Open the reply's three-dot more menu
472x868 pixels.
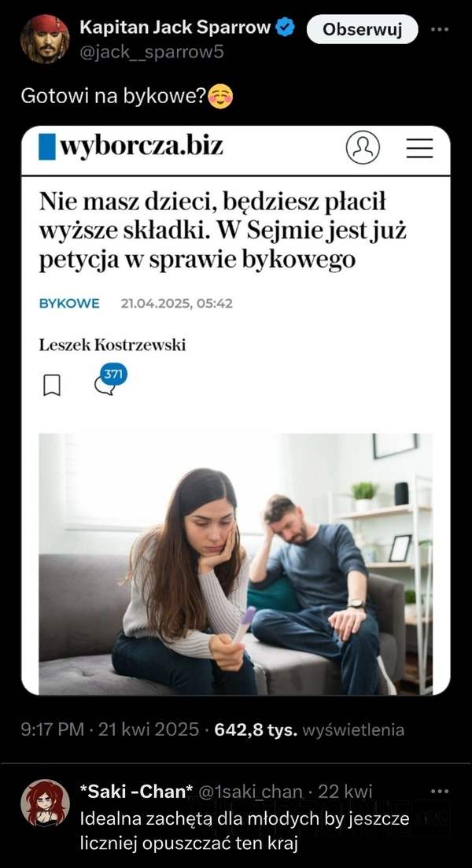[x=440, y=792]
